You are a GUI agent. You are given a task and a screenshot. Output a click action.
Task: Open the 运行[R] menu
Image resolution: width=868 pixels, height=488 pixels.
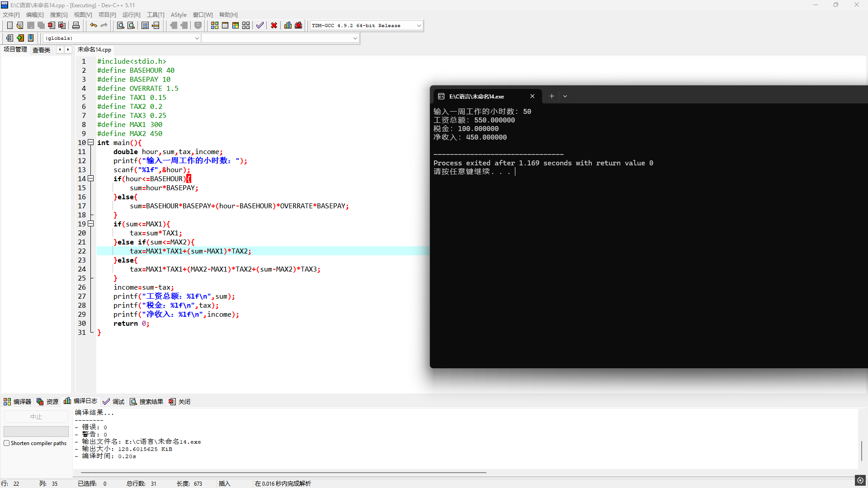pyautogui.click(x=131, y=15)
